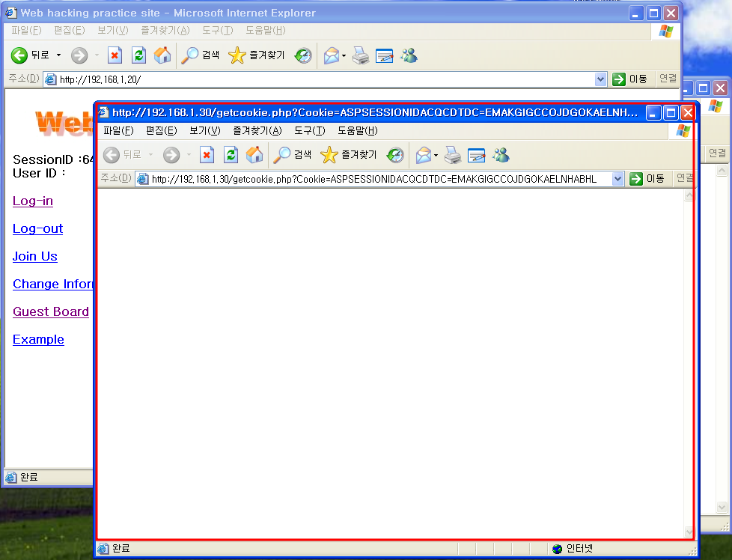732x560 pixels.
Task: Expand Mail options dropdown in getcookie.php window
Action: coord(436,154)
